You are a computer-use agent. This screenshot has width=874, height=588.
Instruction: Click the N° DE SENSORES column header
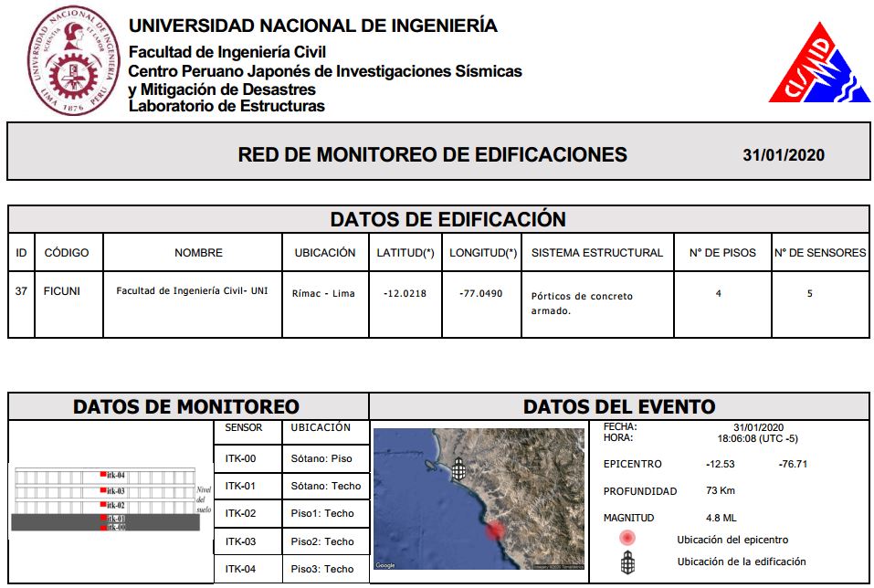pos(820,253)
